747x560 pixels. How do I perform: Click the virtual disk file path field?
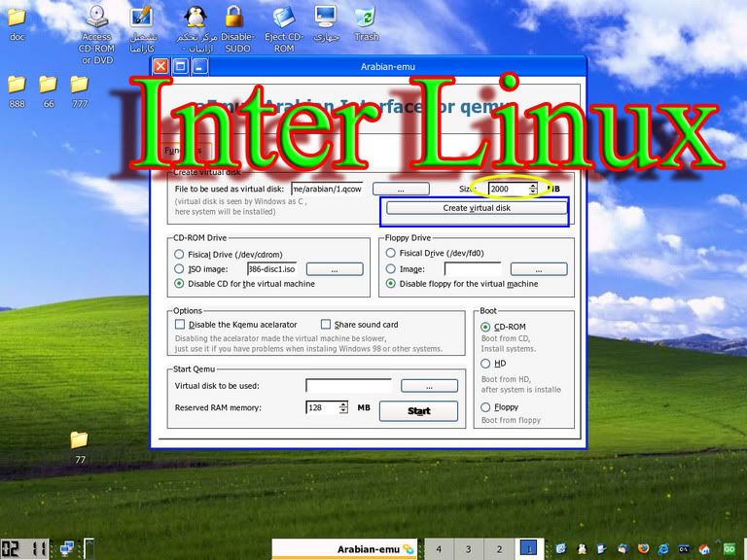[x=328, y=189]
